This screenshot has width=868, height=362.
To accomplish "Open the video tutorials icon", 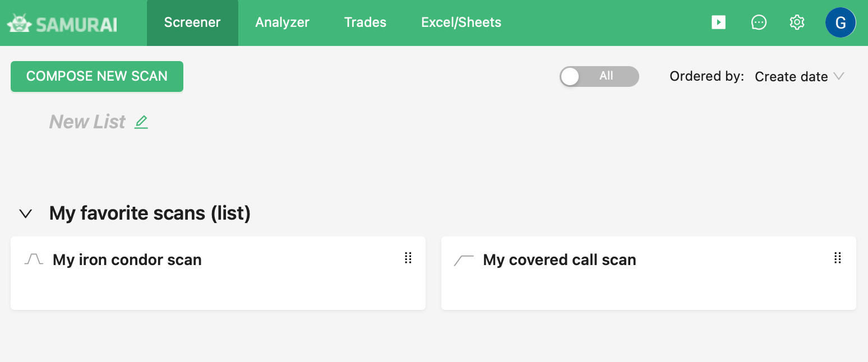I will tap(718, 22).
